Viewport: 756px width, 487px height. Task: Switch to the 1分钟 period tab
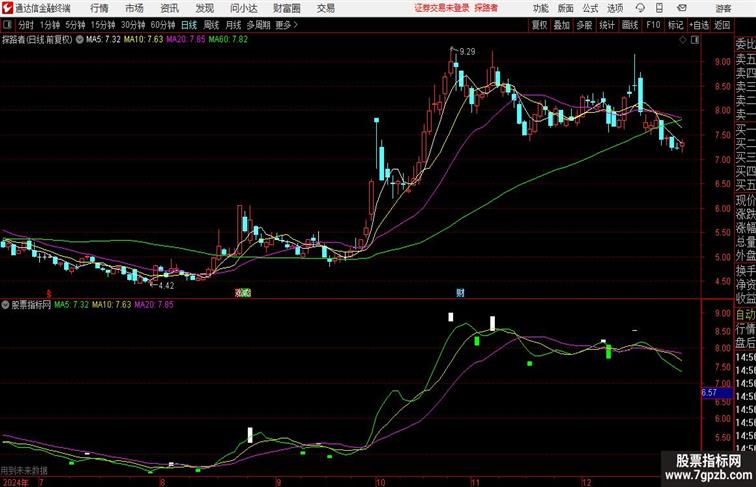(x=50, y=25)
